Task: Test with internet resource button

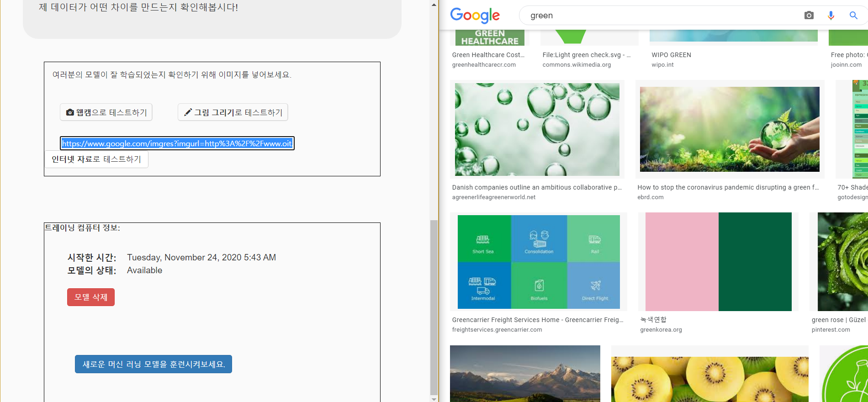Action: [x=96, y=159]
